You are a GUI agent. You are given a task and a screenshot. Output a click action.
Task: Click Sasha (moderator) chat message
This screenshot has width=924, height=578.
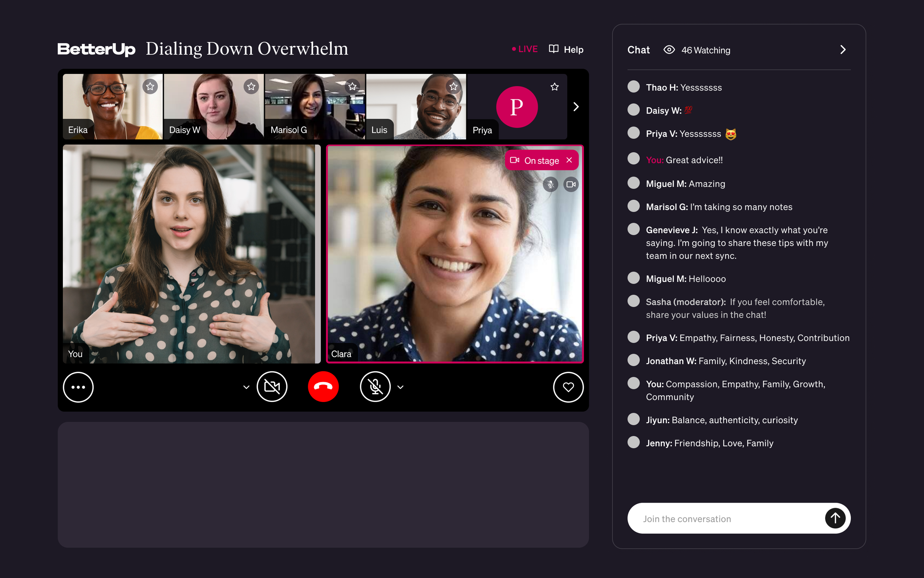pyautogui.click(x=735, y=308)
